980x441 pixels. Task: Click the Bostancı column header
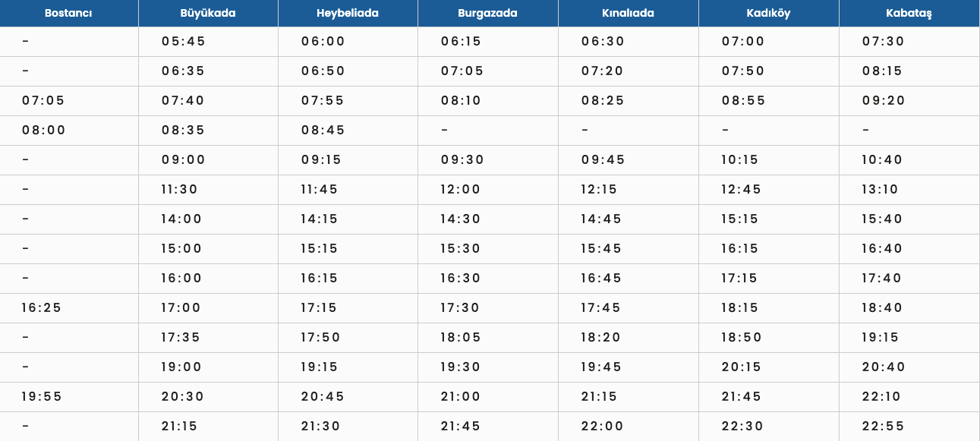coord(69,13)
